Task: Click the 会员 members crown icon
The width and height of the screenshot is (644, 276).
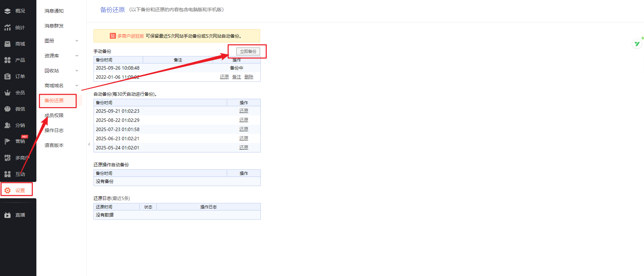Action: (x=7, y=93)
